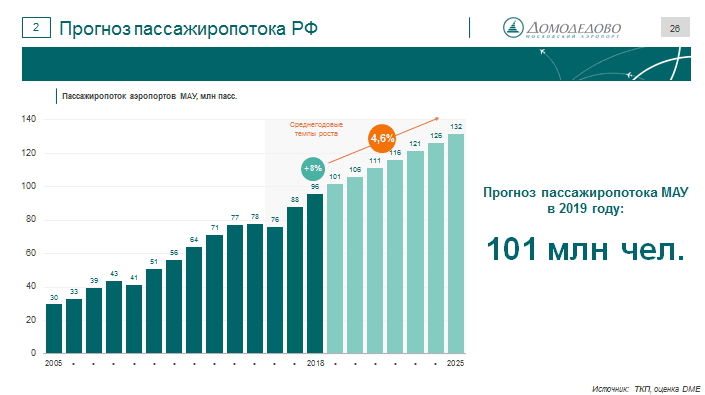This screenshot has height=395, width=705.
Task: Click the orange growth trend arrow
Action: 384,140
